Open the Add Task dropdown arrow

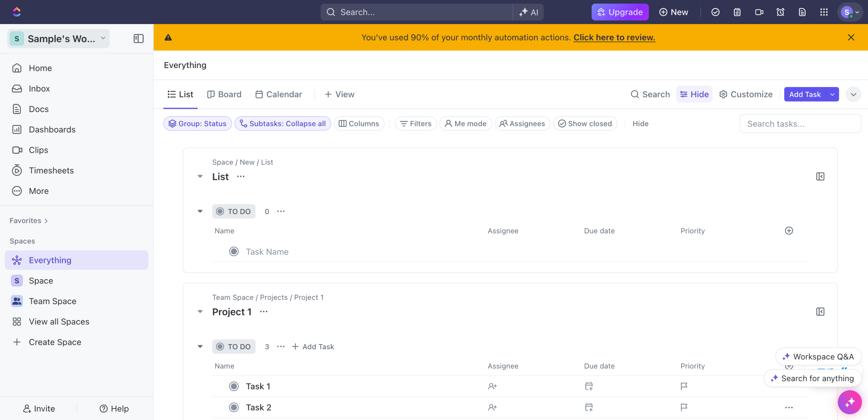click(832, 94)
